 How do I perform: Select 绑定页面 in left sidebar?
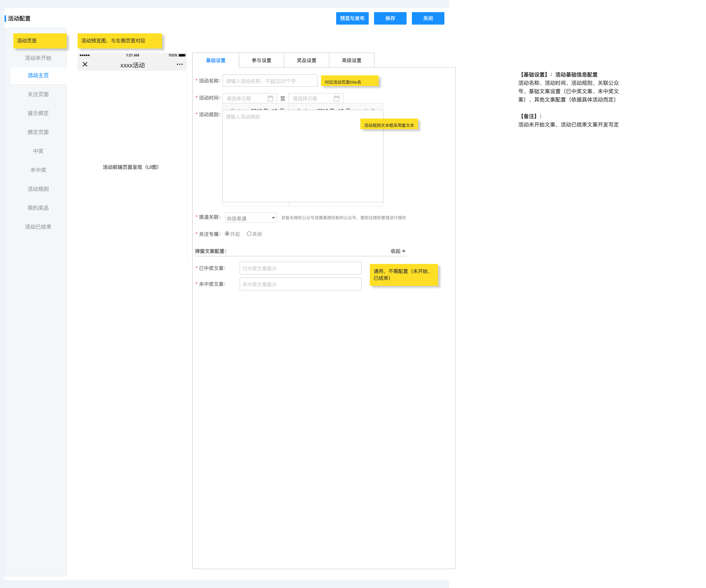click(38, 132)
